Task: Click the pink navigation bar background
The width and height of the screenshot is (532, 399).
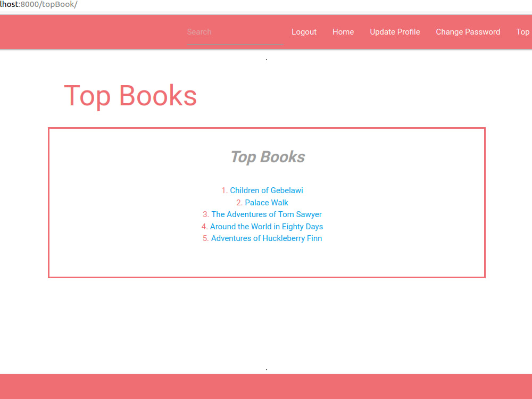Action: [x=106, y=32]
